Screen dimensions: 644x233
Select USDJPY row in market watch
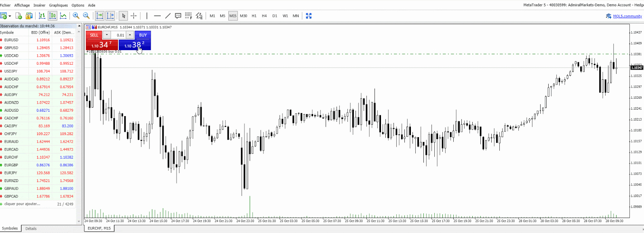pyautogui.click(x=38, y=71)
